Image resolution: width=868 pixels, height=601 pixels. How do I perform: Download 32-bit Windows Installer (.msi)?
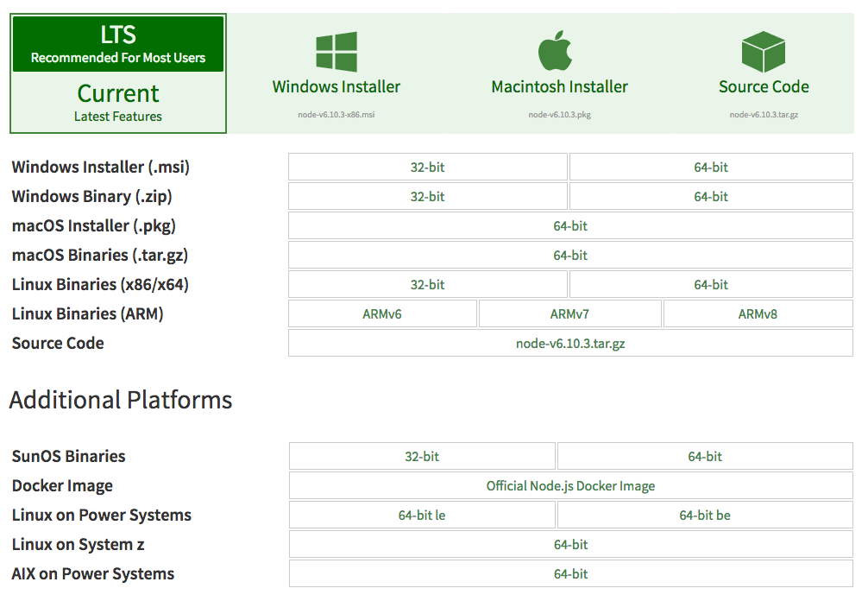(x=427, y=167)
